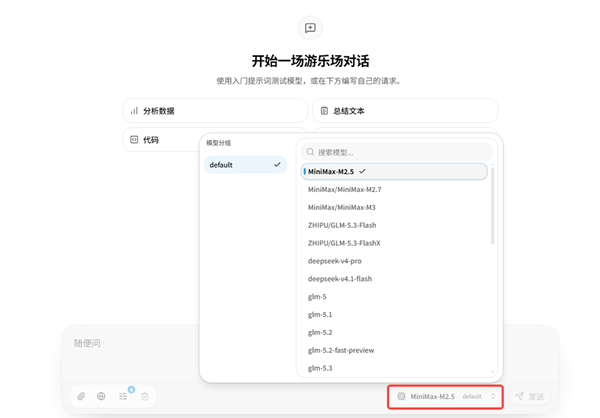
Task: Choose MiniMax/MiniMax-M2.7 from the list
Action: point(394,189)
